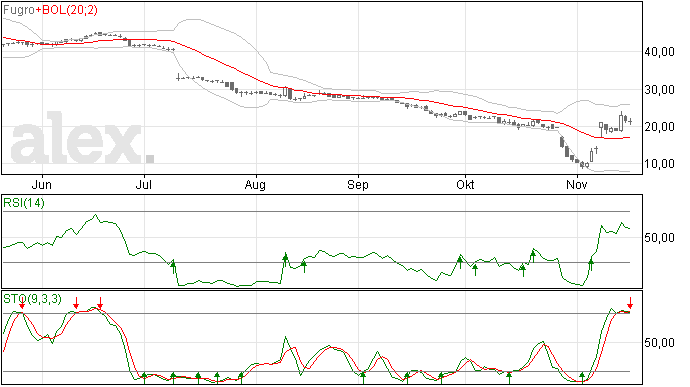The width and height of the screenshot is (690, 387).
Task: Select the 10,00 price axis label
Action: (x=659, y=164)
